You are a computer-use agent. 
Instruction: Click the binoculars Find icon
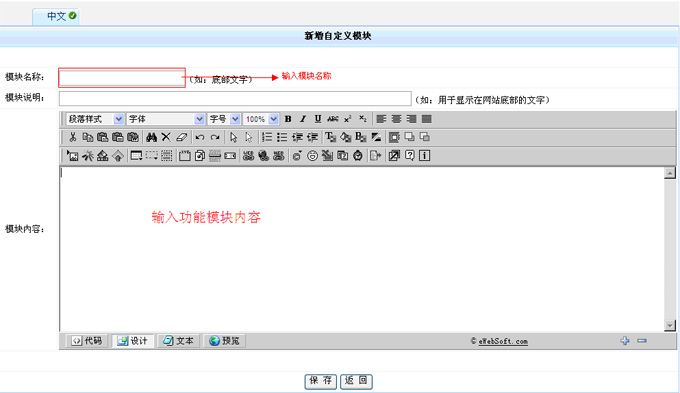click(151, 137)
